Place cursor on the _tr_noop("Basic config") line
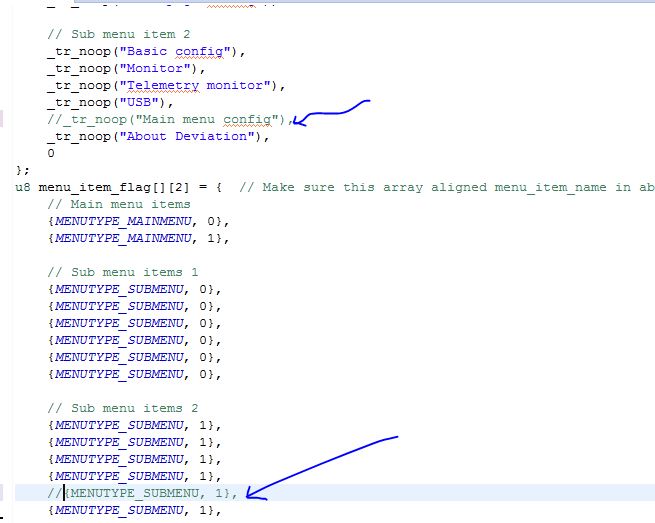This screenshot has height=523, width=655. pyautogui.click(x=146, y=52)
